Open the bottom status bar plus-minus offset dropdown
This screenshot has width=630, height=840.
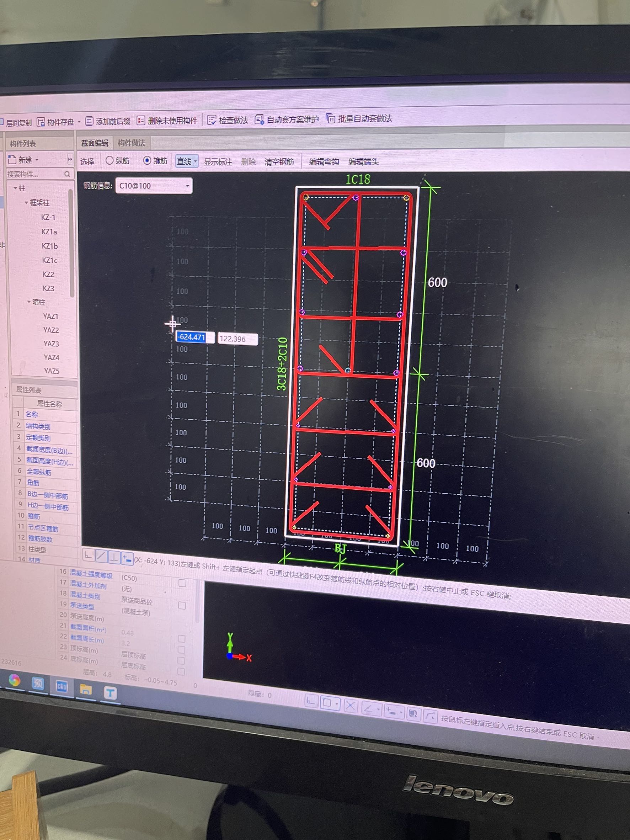401,712
